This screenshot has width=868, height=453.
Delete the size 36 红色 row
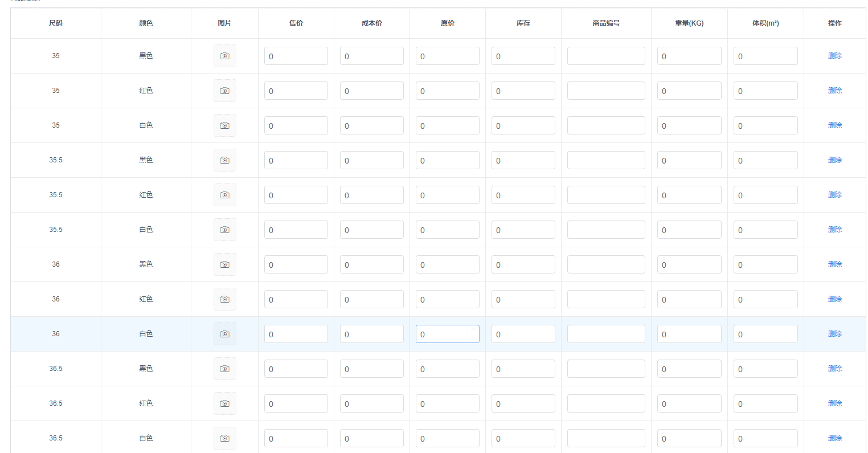835,299
